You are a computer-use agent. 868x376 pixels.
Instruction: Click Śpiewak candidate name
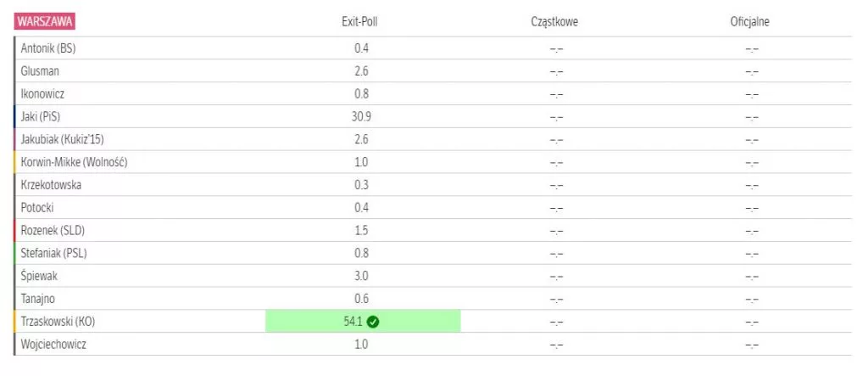click(39, 276)
